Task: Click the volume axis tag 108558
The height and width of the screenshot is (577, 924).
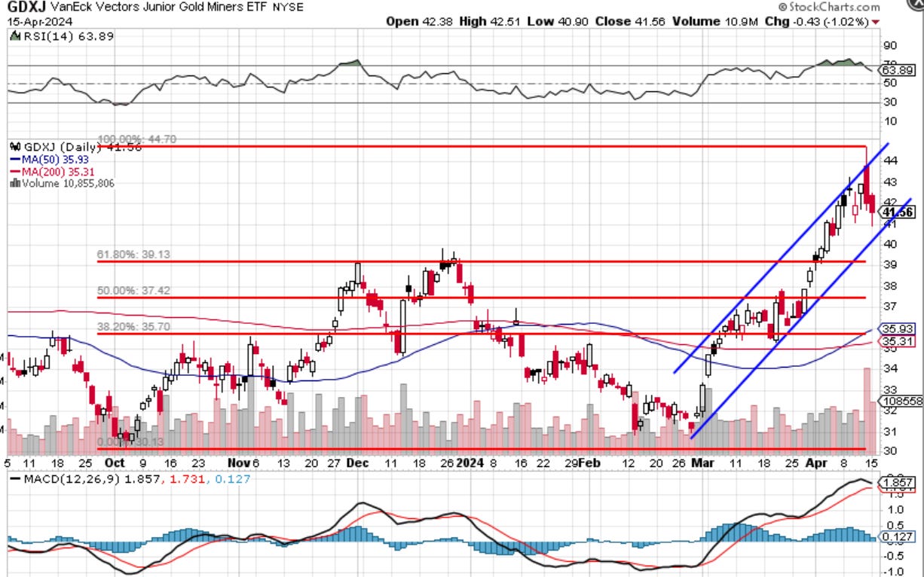Action: (900, 402)
